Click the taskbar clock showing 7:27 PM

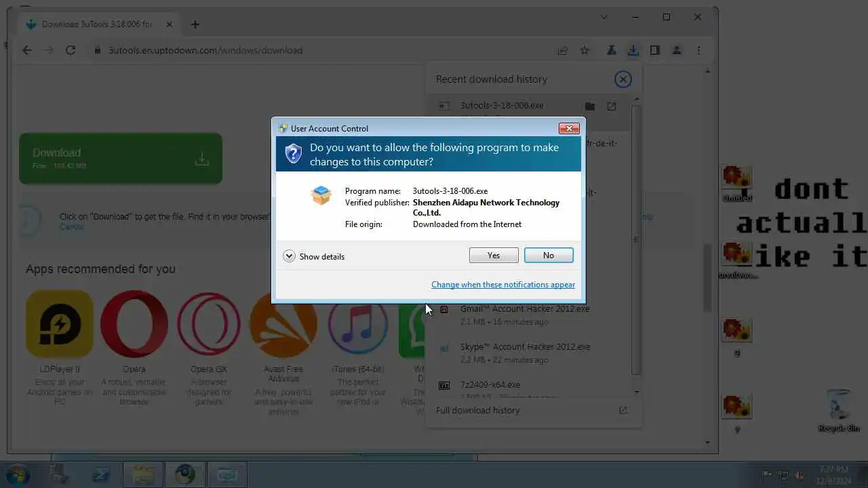833,474
